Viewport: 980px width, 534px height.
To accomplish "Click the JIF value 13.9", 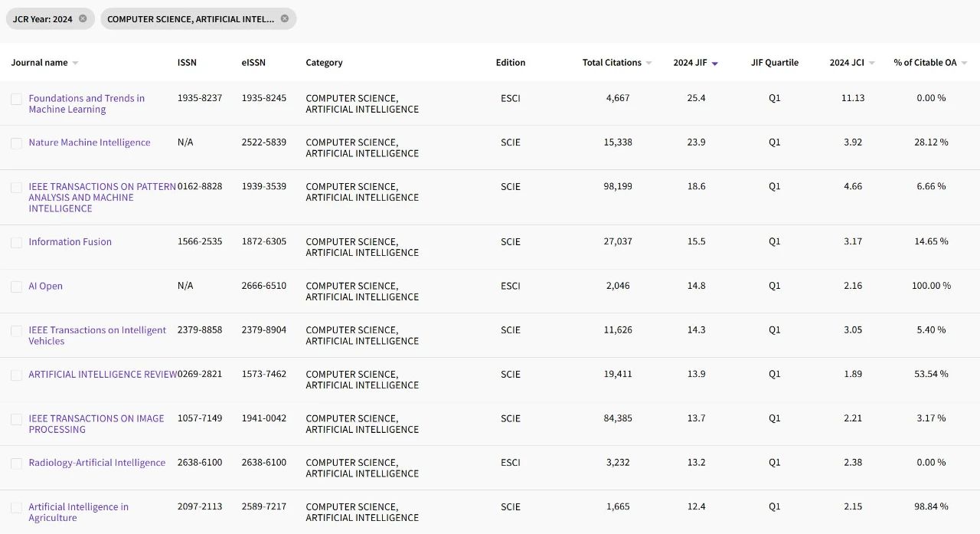I will (x=697, y=374).
